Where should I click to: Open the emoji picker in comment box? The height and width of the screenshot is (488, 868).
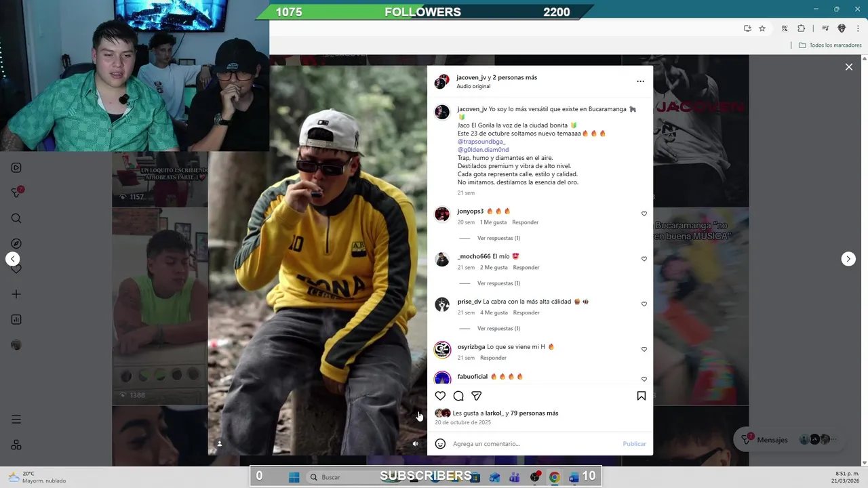(440, 444)
